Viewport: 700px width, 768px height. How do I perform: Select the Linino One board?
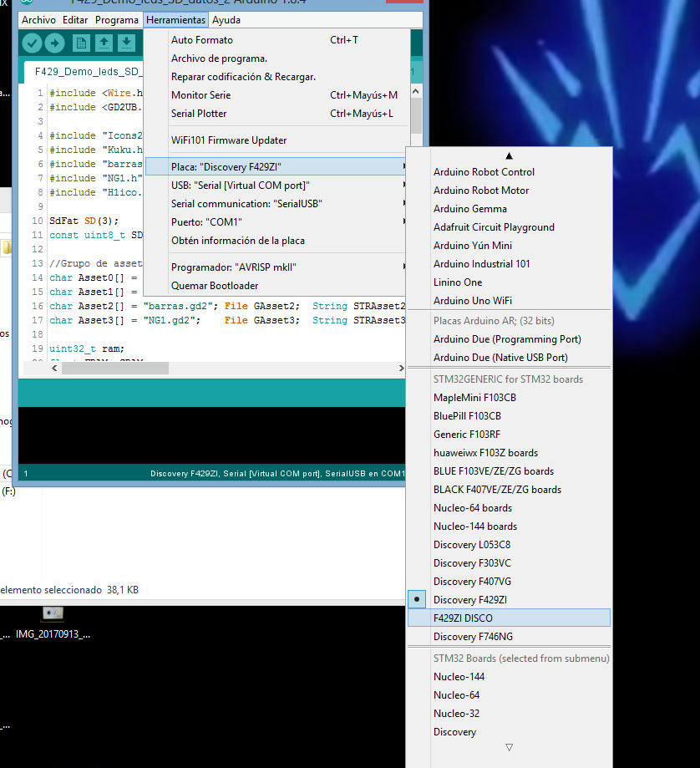point(509,282)
